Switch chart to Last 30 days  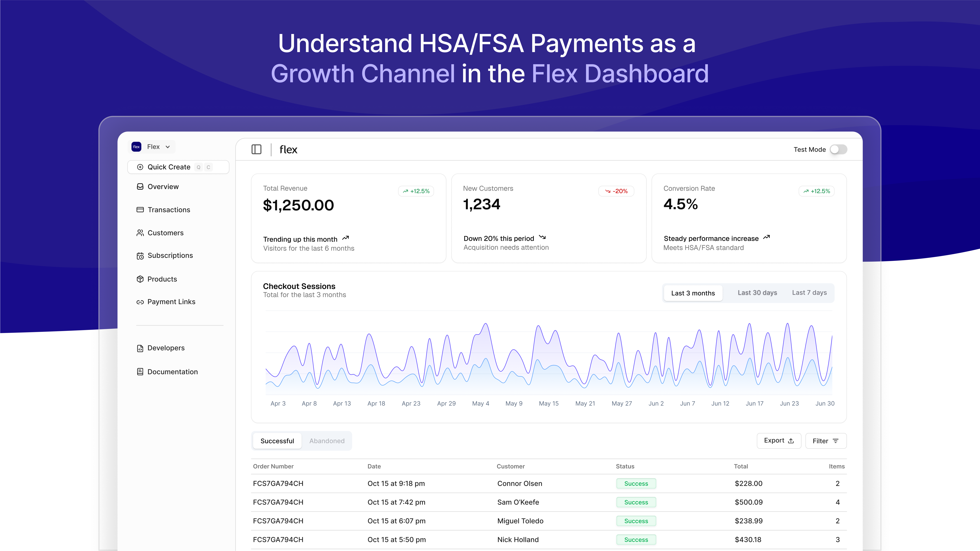(757, 293)
